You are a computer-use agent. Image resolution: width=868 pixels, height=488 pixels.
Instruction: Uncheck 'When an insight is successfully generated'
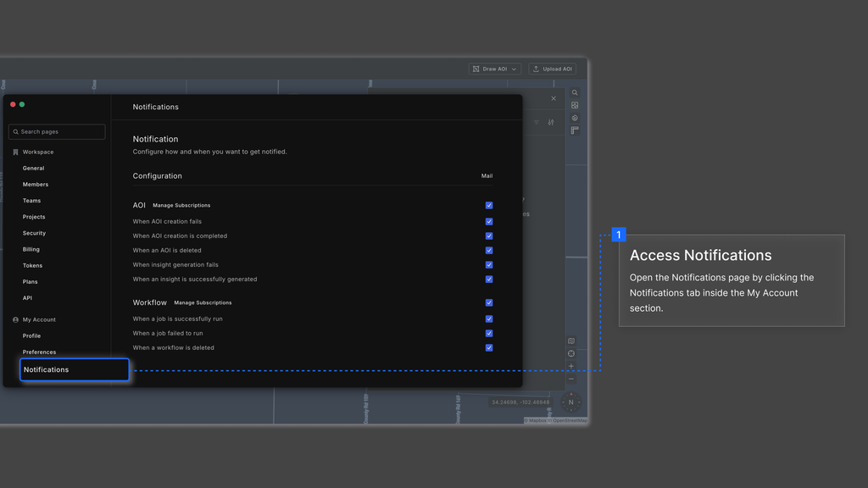tap(489, 279)
